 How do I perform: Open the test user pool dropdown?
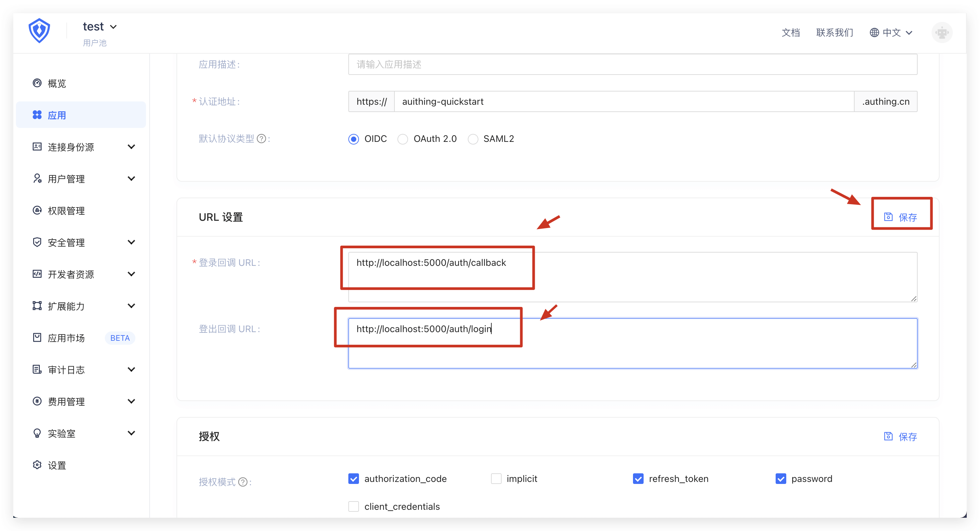[x=100, y=27]
